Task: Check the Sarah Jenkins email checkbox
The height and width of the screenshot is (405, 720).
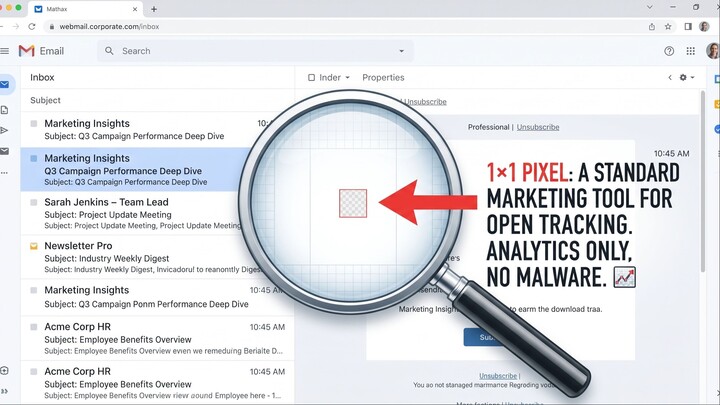Action: (x=34, y=202)
